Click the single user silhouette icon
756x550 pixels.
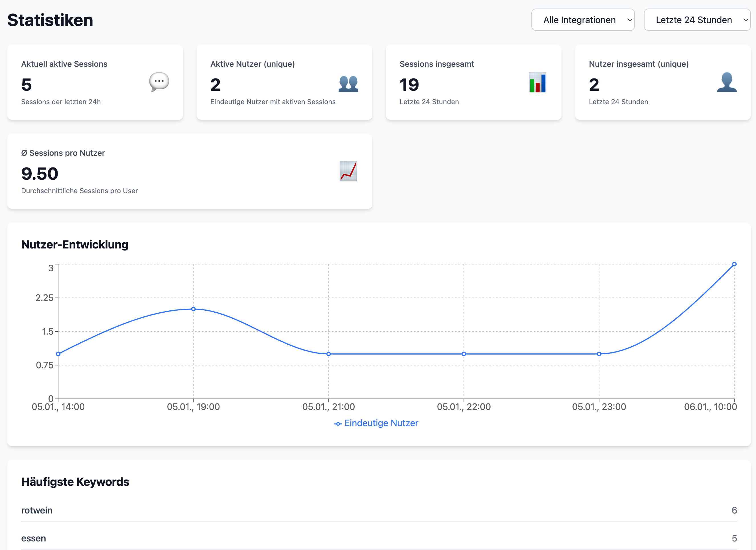coord(727,82)
